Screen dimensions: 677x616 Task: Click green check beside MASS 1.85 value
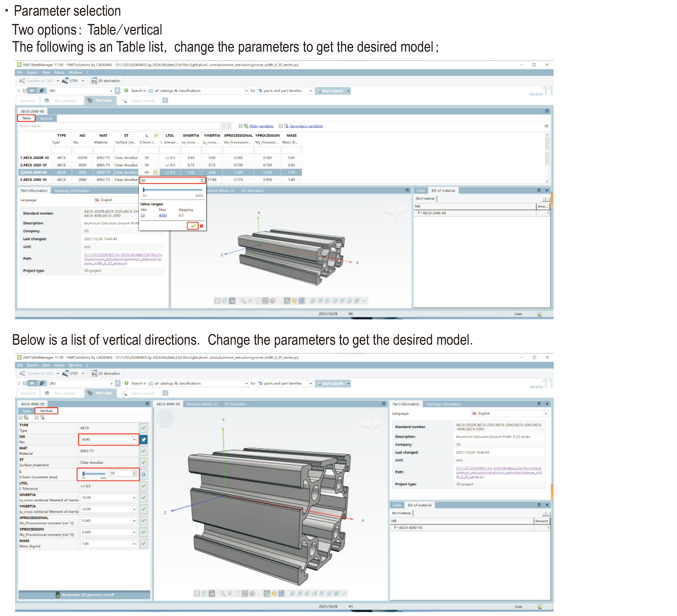point(144,544)
